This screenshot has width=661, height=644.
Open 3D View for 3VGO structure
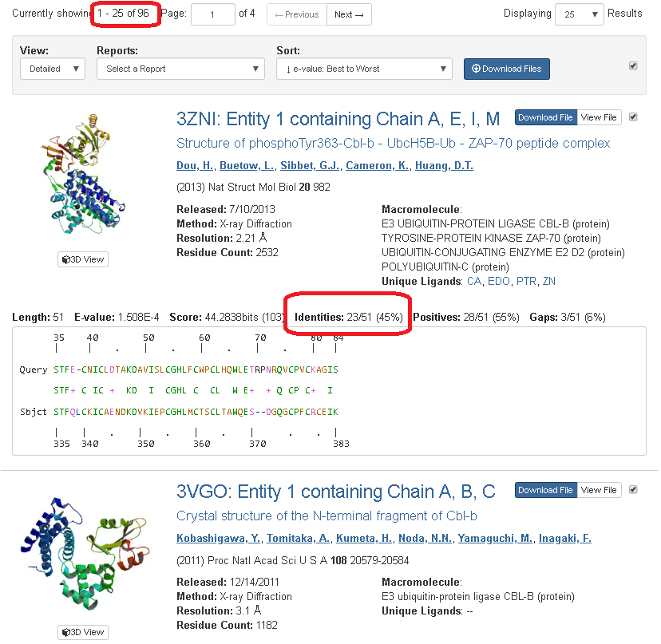83,632
